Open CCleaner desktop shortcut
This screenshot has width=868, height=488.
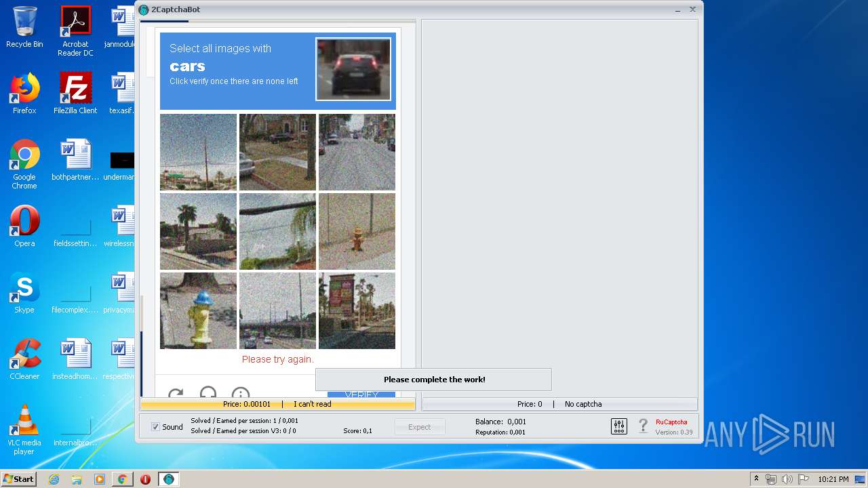point(24,359)
